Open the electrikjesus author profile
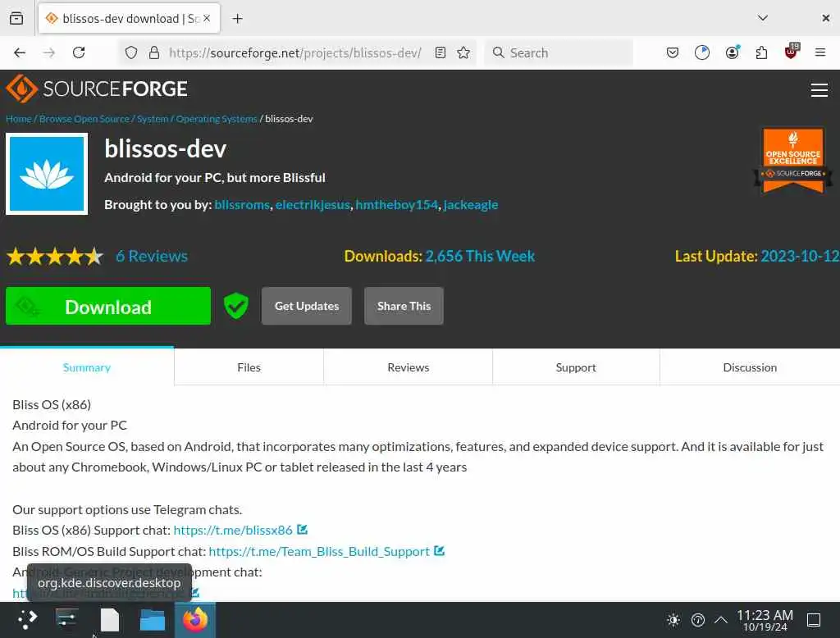This screenshot has height=638, width=840. 313,205
